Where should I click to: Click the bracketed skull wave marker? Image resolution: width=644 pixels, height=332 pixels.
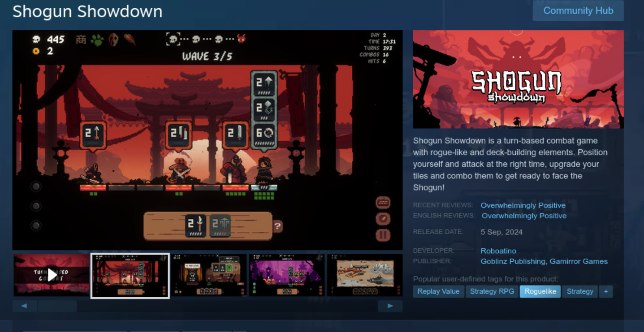coord(173,39)
